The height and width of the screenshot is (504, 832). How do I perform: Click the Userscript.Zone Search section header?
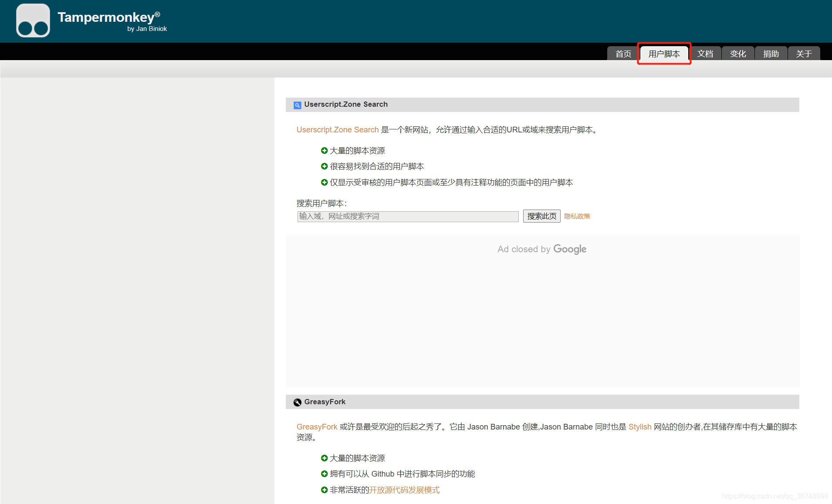pyautogui.click(x=542, y=105)
